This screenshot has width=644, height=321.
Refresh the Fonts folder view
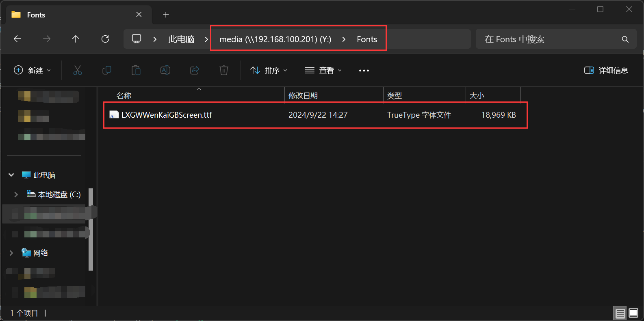click(105, 39)
